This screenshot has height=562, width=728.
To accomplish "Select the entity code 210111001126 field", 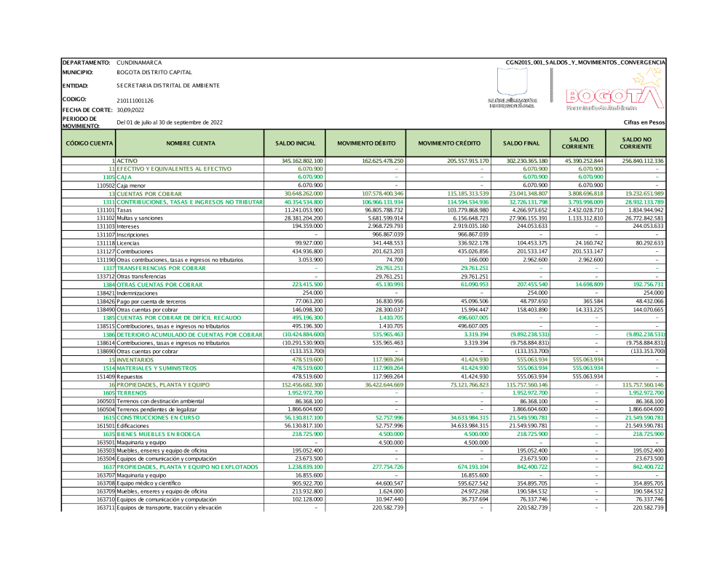I will pos(135,100).
